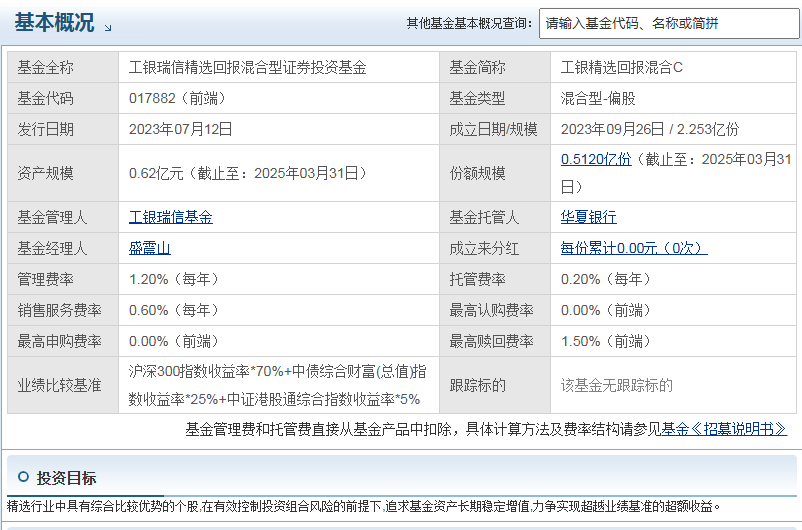Viewport: 802px width, 530px height.
Task: Click the 基金托管人 label cell
Action: [x=495, y=217]
